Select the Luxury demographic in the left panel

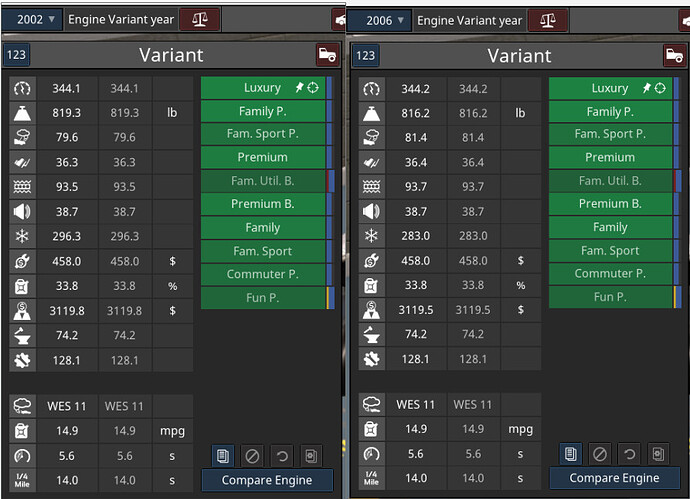263,88
